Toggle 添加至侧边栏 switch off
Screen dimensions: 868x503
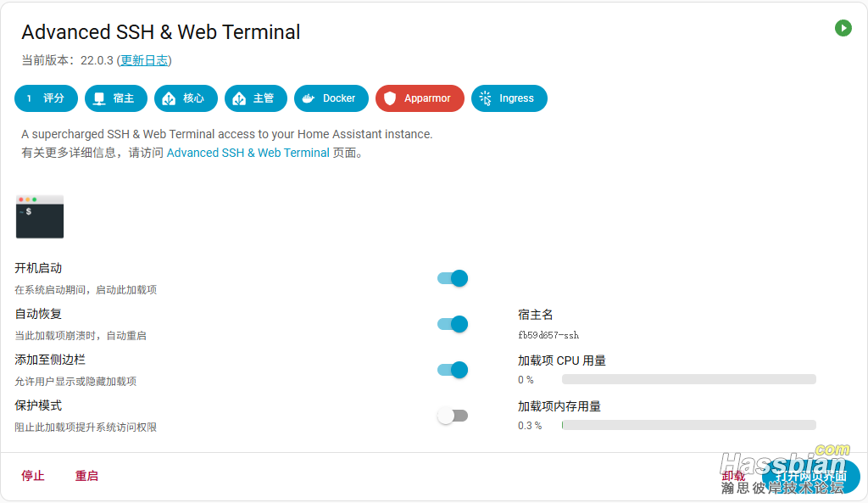pyautogui.click(x=453, y=370)
